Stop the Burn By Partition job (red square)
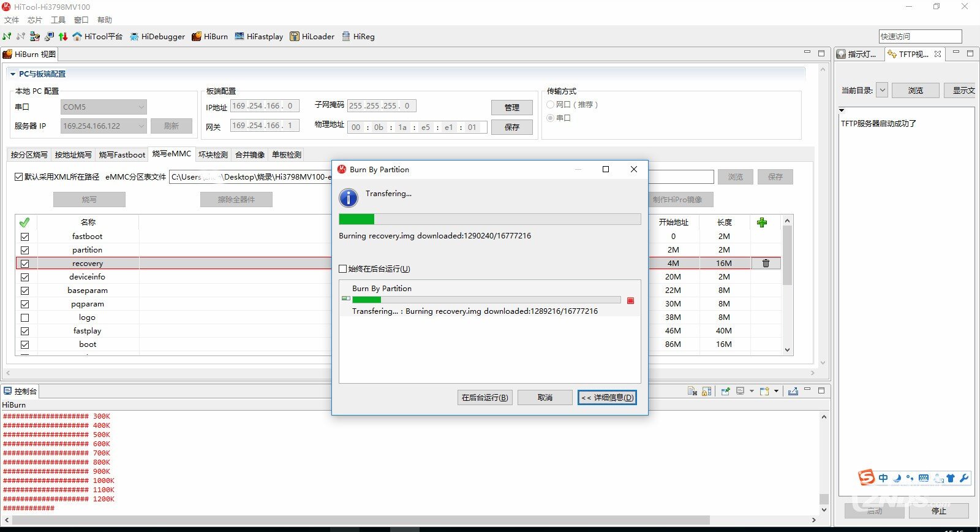The height and width of the screenshot is (532, 980). coord(630,300)
